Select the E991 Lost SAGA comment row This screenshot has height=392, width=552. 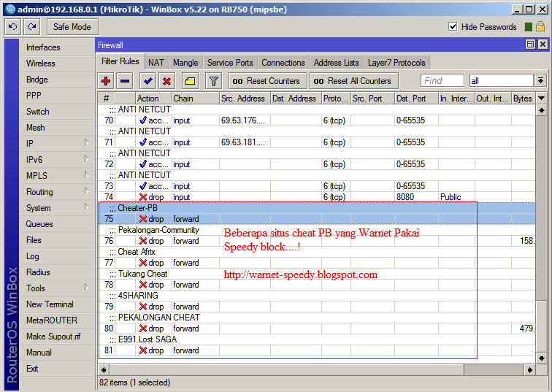tap(317, 339)
